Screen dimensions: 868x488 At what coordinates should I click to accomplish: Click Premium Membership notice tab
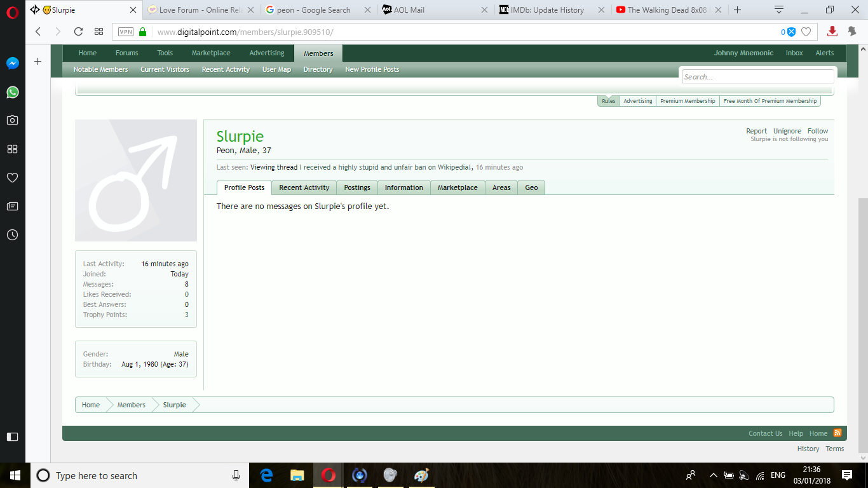click(x=688, y=101)
